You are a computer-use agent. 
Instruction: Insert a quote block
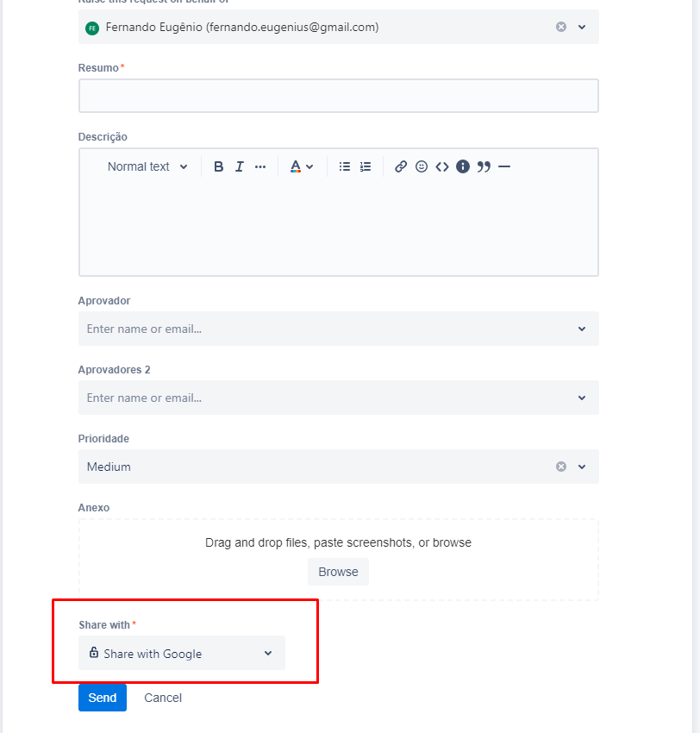tap(484, 166)
